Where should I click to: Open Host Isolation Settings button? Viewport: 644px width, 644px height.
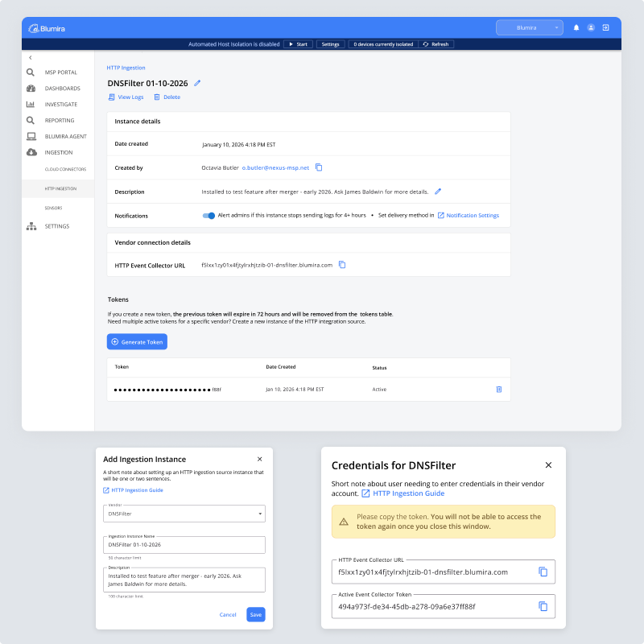330,44
